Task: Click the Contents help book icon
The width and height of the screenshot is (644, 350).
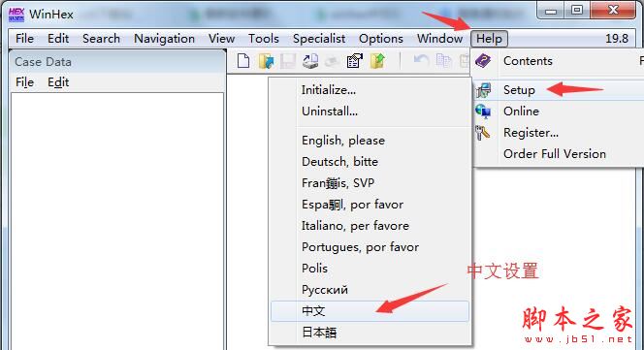Action: (x=483, y=61)
